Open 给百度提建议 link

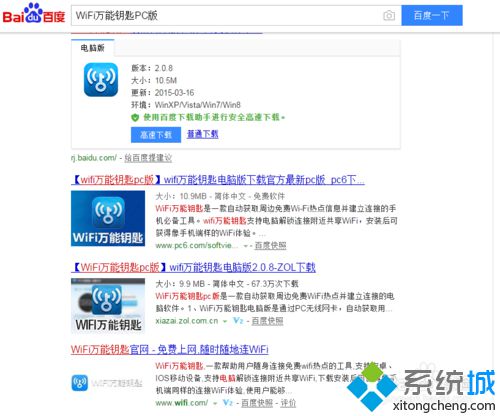pyautogui.click(x=148, y=158)
